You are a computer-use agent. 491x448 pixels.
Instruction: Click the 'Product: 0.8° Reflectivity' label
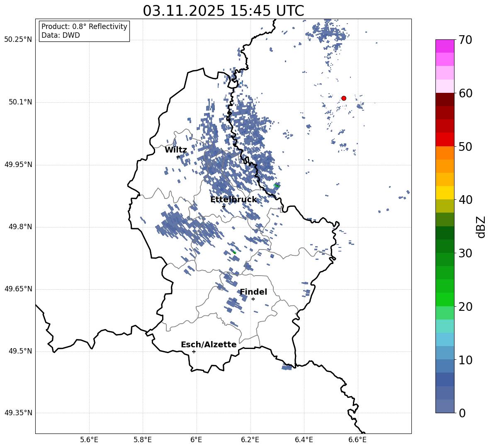tap(84, 26)
